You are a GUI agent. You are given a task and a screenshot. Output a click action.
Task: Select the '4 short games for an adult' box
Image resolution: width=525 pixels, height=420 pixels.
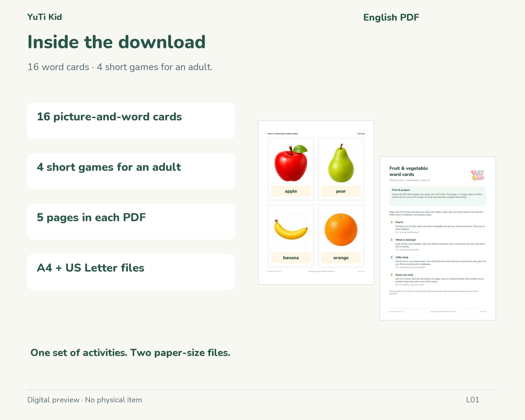coord(131,171)
